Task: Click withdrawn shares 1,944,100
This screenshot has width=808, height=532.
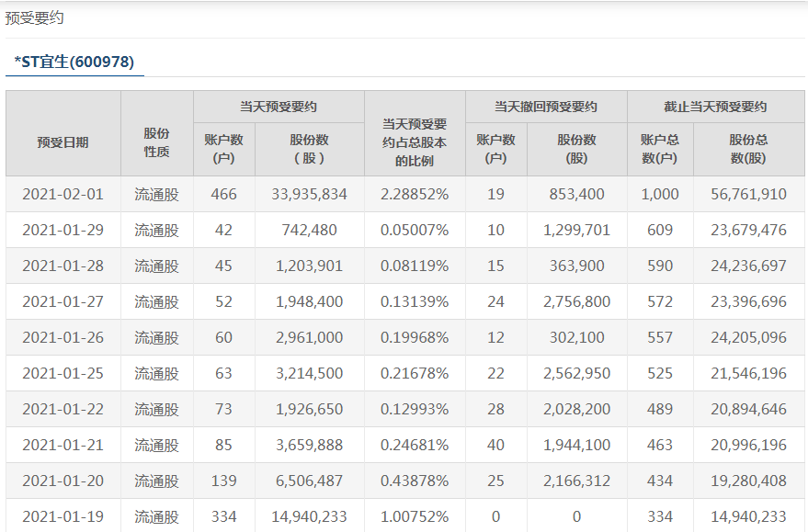Action: point(576,445)
